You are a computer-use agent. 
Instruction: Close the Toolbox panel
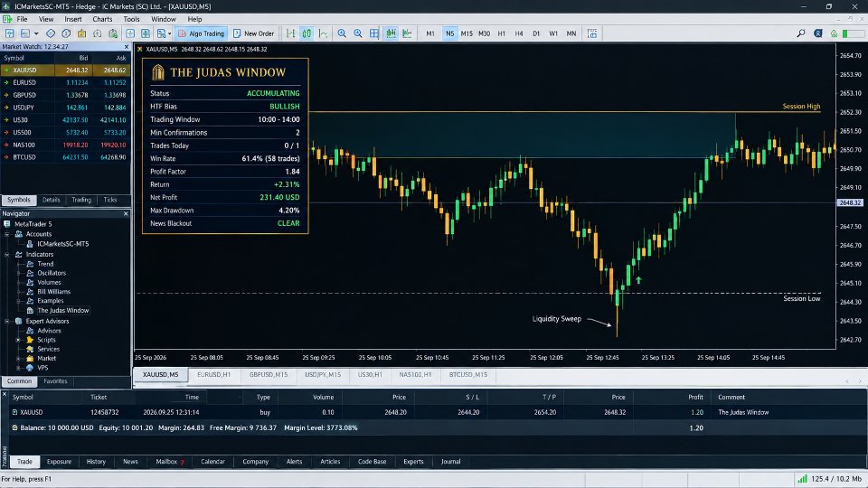click(x=5, y=394)
